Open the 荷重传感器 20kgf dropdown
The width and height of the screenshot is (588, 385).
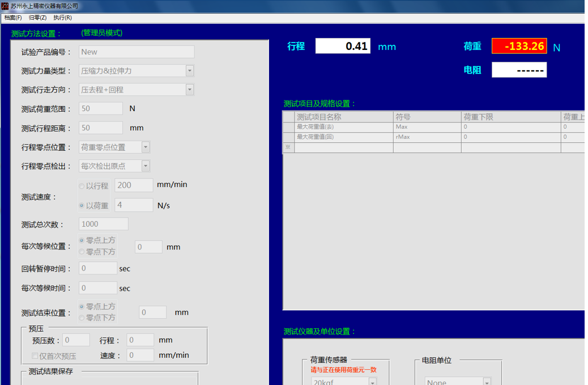click(x=372, y=382)
